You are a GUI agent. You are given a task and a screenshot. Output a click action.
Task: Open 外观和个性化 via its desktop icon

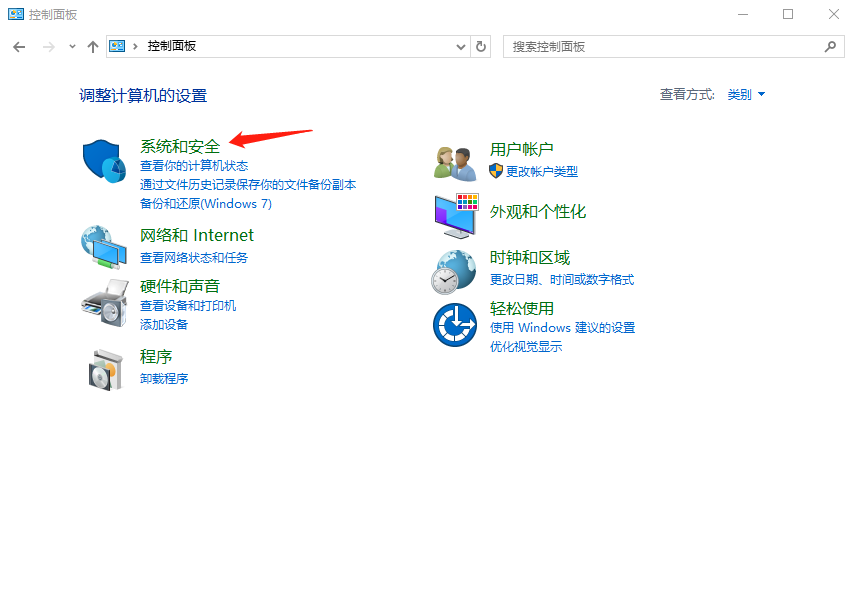click(455, 213)
